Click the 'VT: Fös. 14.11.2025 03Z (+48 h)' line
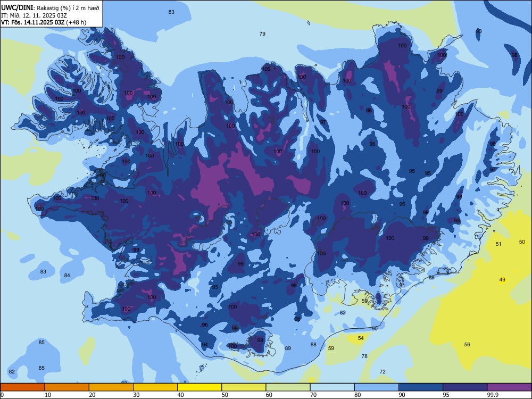This screenshot has width=532, height=399. click(x=44, y=22)
